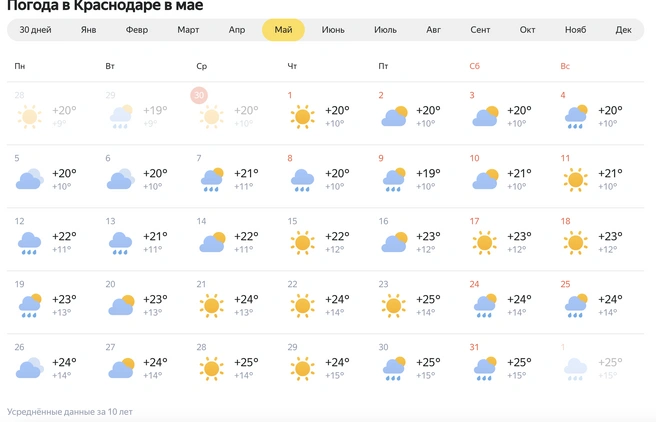656x422 pixels.
Task: Select the Апр month tab
Action: (237, 30)
